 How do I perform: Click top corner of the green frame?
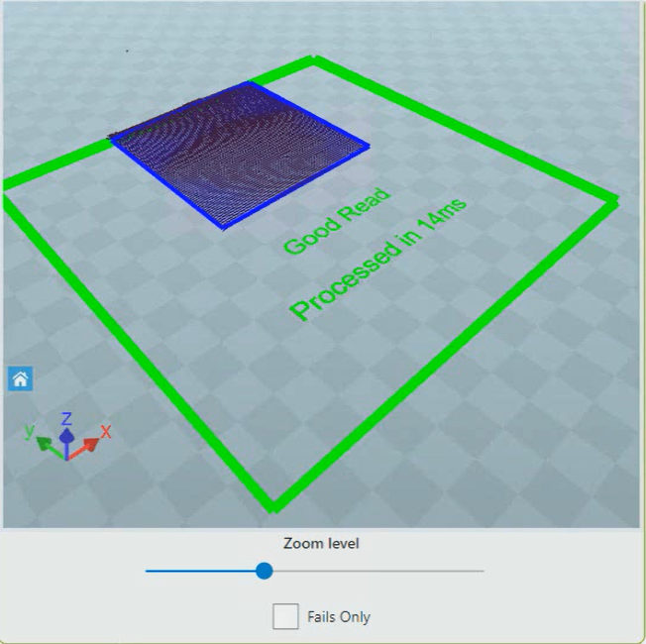pyautogui.click(x=315, y=61)
